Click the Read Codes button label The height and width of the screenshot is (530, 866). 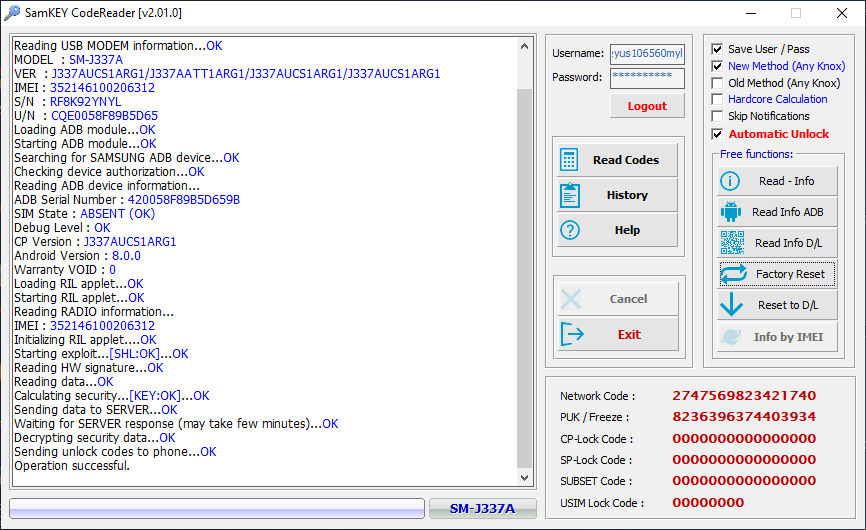click(x=626, y=160)
